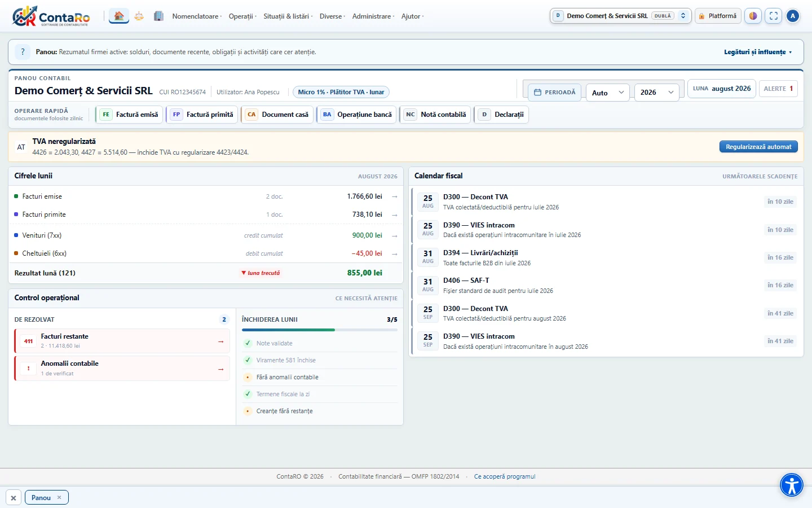The width and height of the screenshot is (812, 508).
Task: Open Facturi restante item
Action: click(x=122, y=341)
